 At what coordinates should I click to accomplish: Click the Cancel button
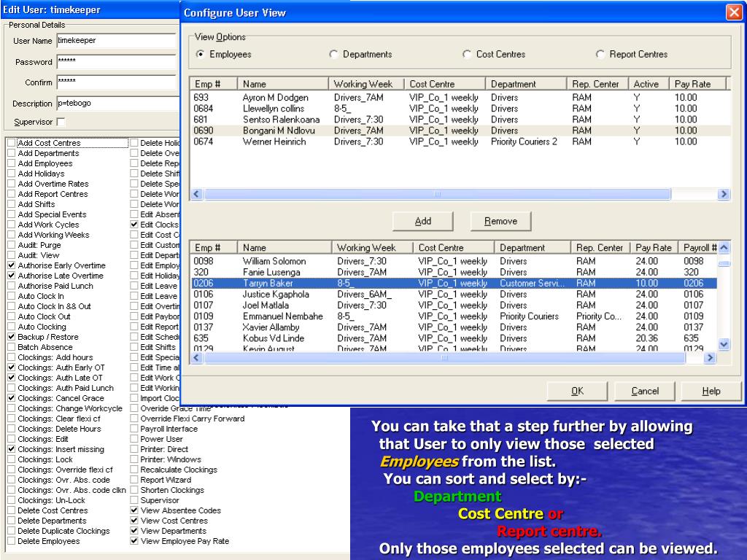click(645, 392)
